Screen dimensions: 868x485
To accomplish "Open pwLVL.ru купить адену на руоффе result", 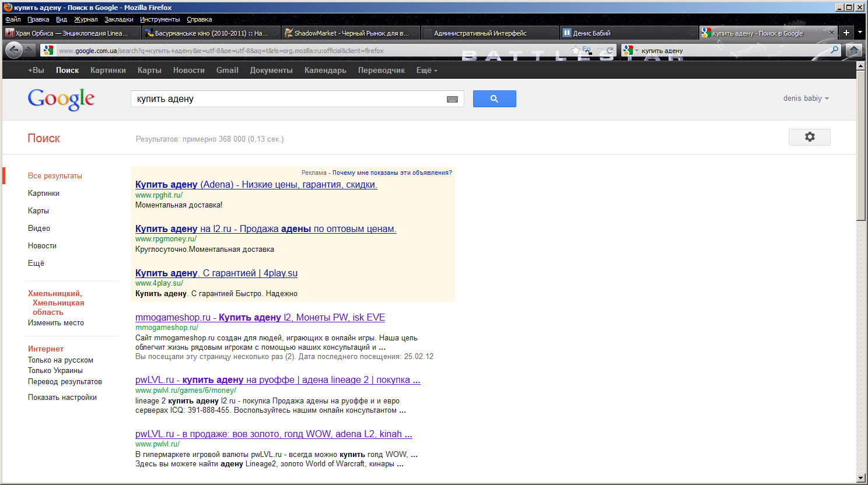I will [x=278, y=380].
